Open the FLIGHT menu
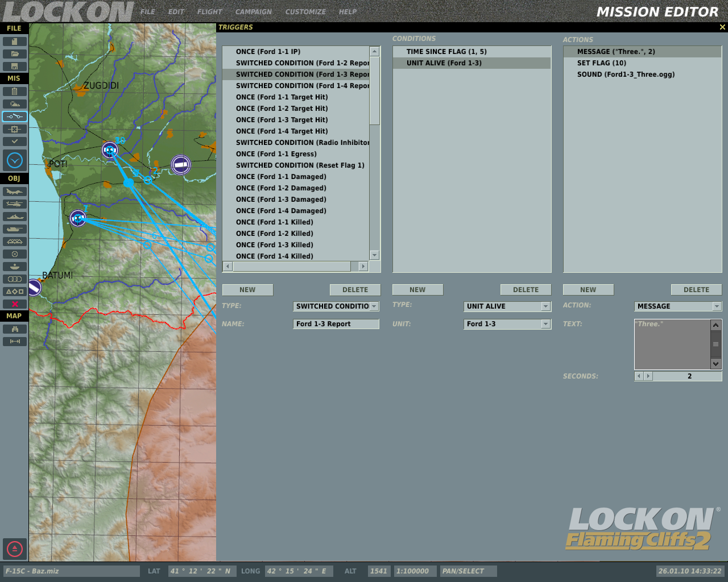This screenshot has height=582, width=728. pos(209,12)
